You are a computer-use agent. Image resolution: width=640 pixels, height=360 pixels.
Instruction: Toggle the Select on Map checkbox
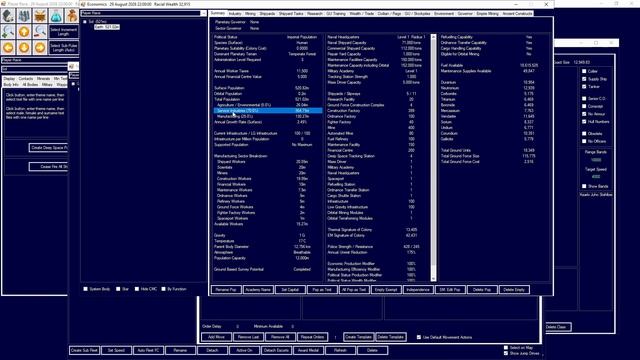click(x=506, y=348)
